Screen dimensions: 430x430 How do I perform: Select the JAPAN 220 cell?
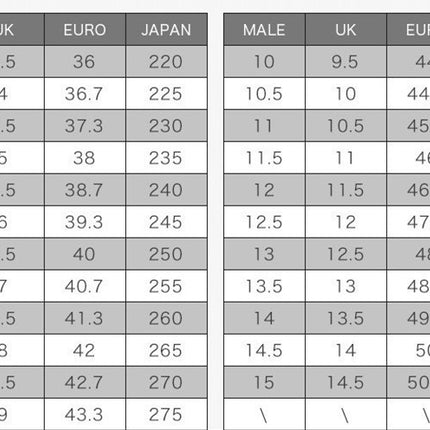[x=166, y=62]
